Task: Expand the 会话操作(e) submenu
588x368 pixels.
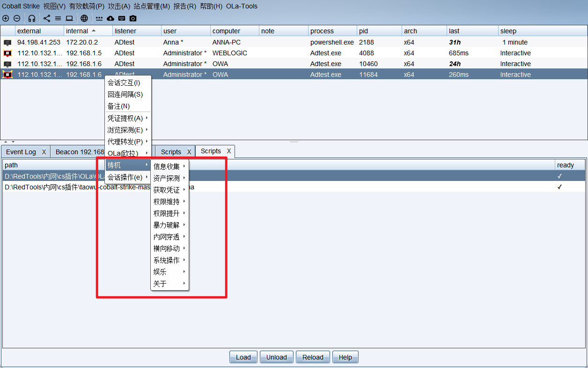Action: click(128, 177)
